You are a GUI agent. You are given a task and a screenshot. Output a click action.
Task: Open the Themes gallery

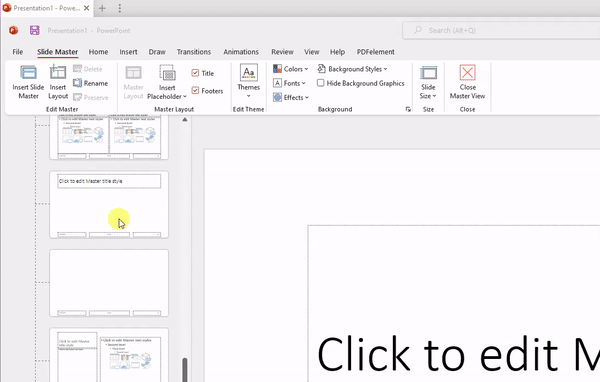pos(248,82)
